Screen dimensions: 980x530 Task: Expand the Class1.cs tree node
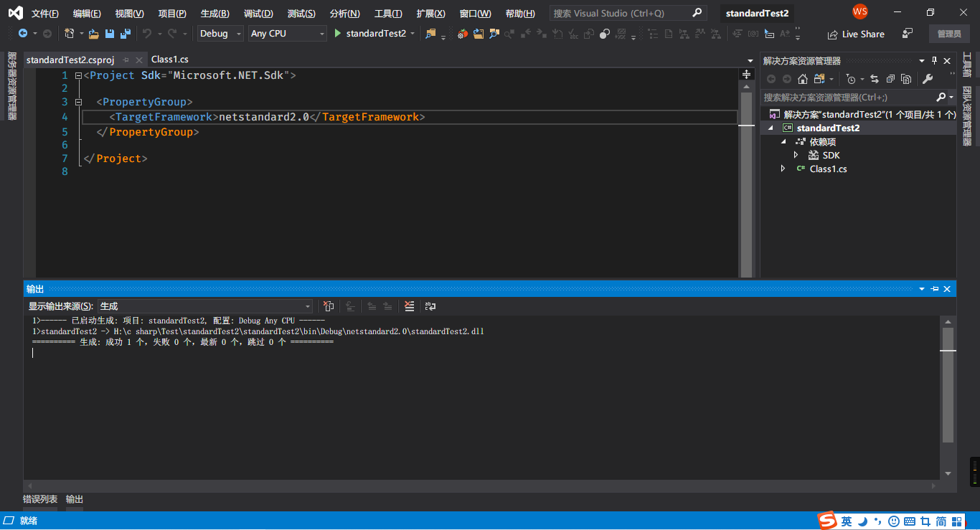point(783,169)
